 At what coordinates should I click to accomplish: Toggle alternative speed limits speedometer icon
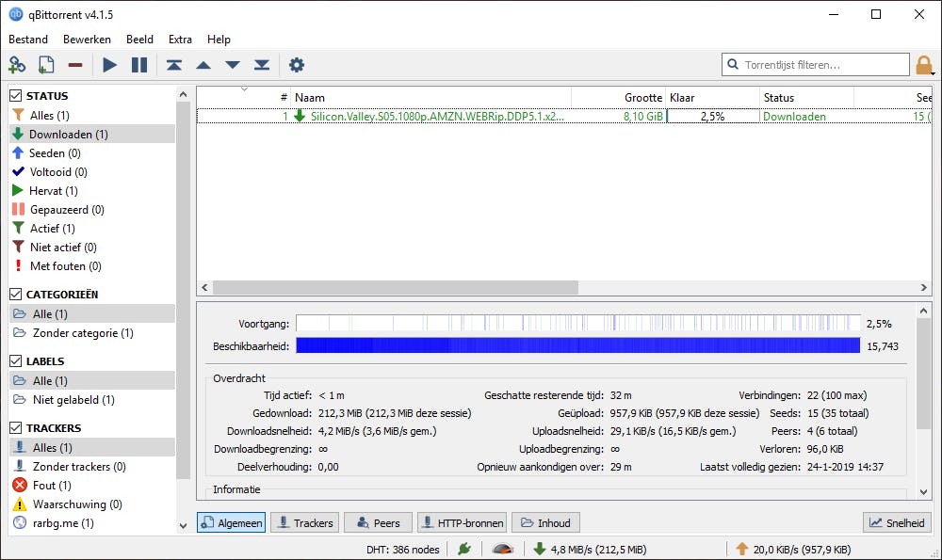pos(502,549)
